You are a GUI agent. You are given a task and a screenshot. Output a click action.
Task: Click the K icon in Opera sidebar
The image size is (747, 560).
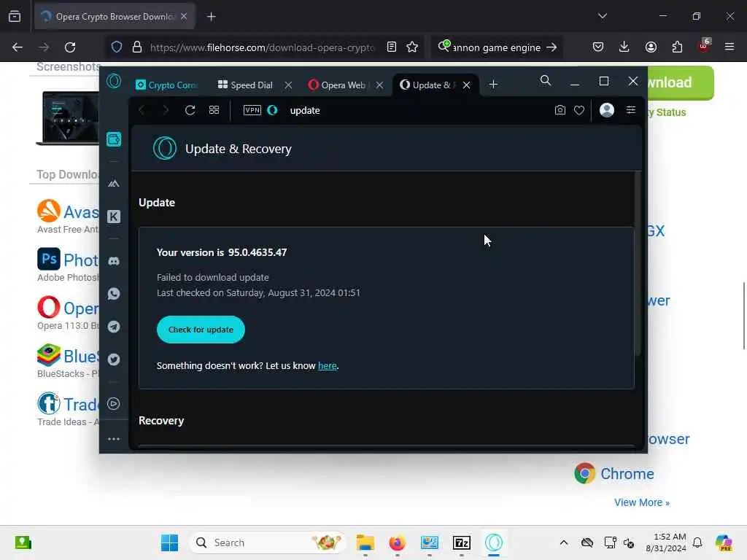tap(114, 217)
